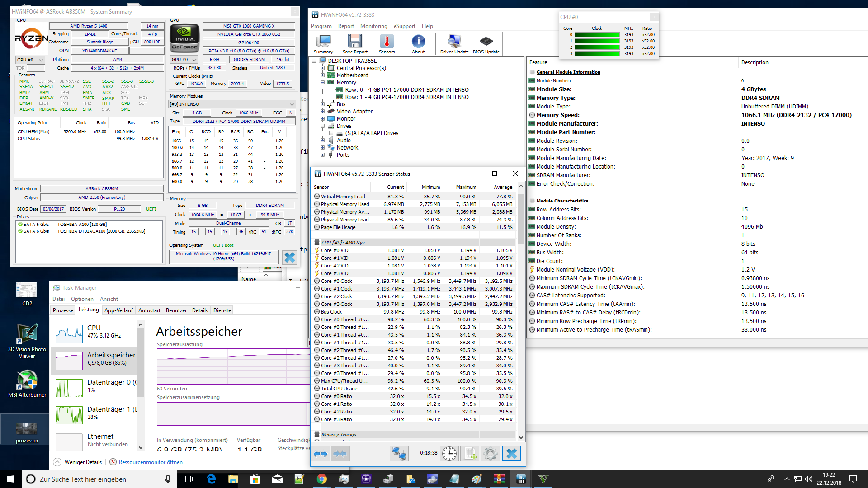Click the expand columns arrows button
This screenshot has width=868, height=488.
point(321,454)
